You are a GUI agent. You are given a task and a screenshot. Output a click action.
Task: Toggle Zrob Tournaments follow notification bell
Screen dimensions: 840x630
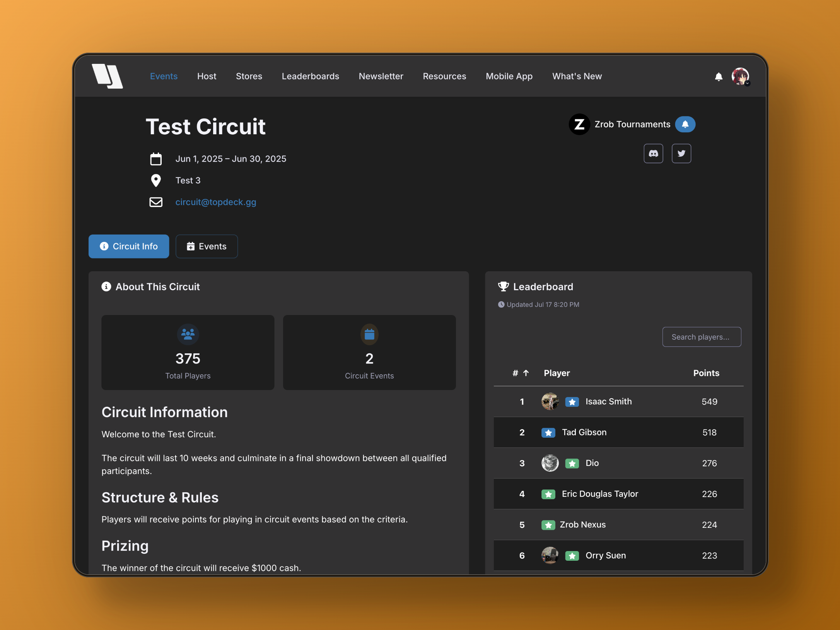click(x=685, y=124)
